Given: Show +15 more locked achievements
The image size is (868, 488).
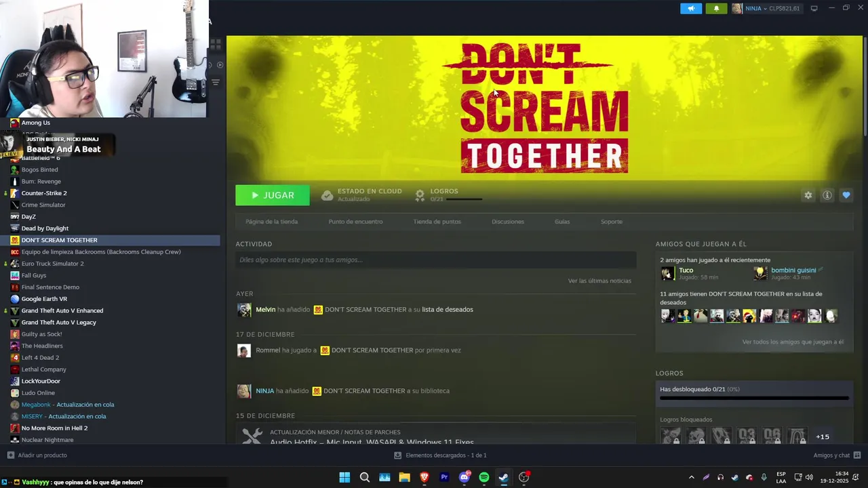Looking at the screenshot, I should tap(823, 437).
